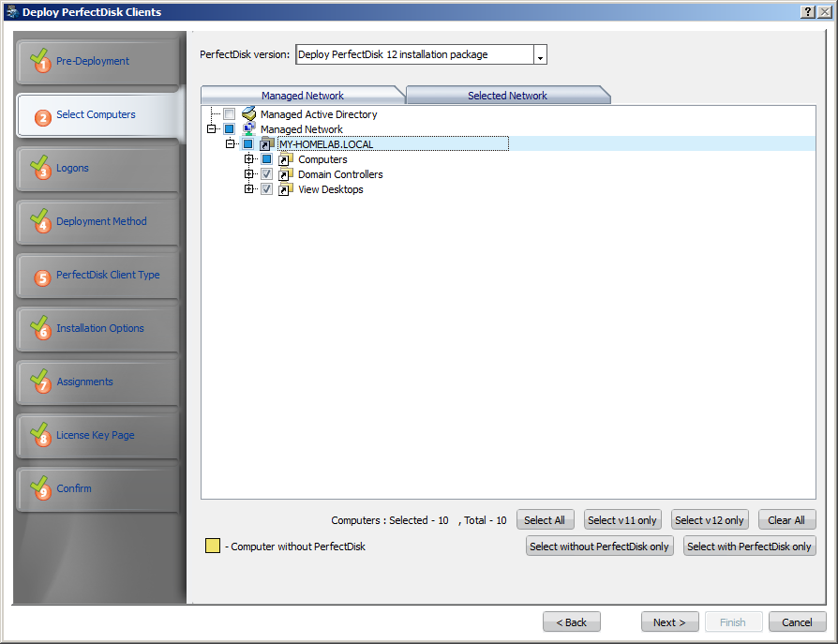Go to the Deployment Method step
838x644 pixels.
click(x=101, y=221)
